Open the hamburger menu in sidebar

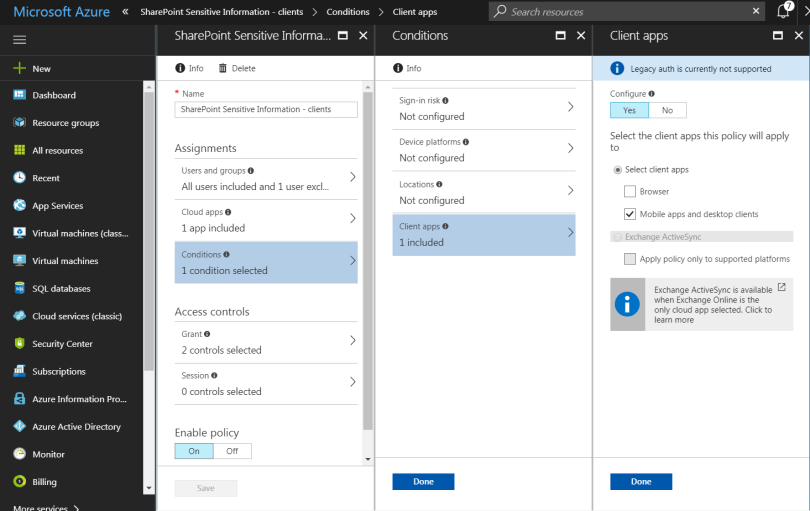click(19, 39)
